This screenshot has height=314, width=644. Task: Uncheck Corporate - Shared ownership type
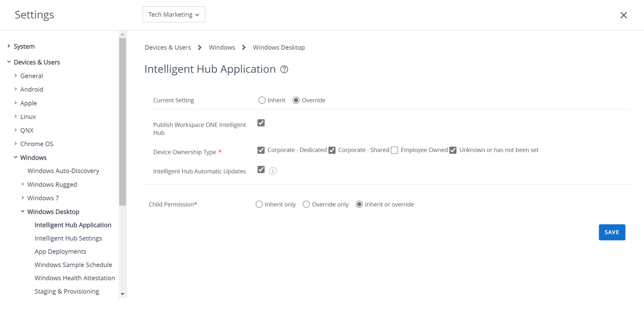click(332, 150)
